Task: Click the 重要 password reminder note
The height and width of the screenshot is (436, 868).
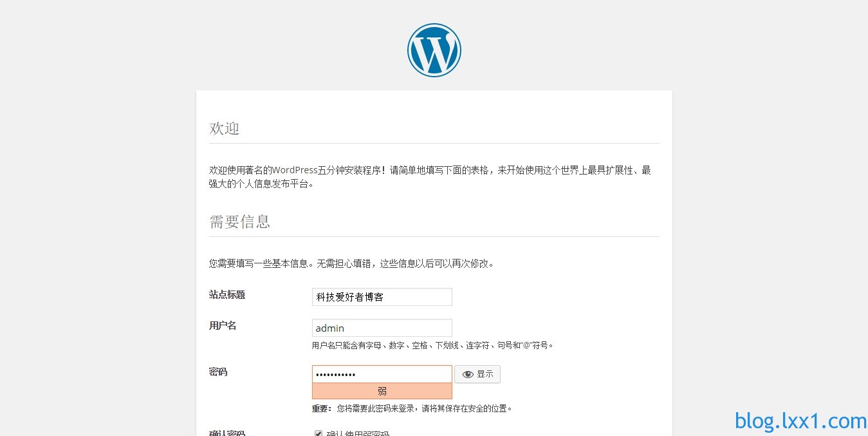Action: point(412,408)
